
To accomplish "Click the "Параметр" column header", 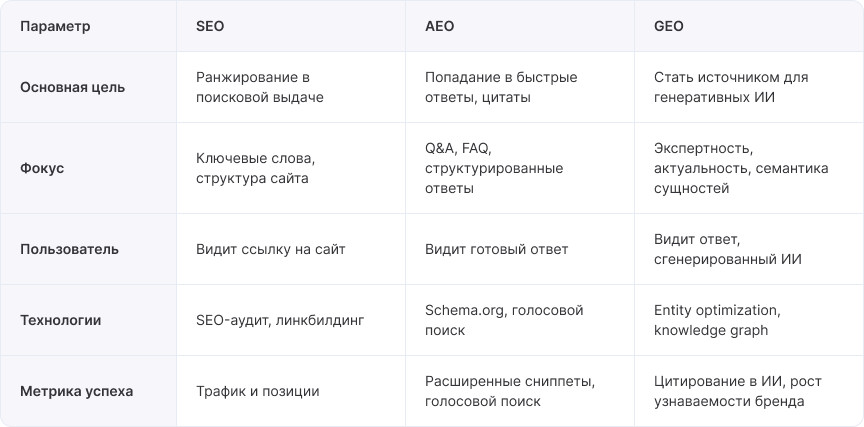I will coord(55,27).
